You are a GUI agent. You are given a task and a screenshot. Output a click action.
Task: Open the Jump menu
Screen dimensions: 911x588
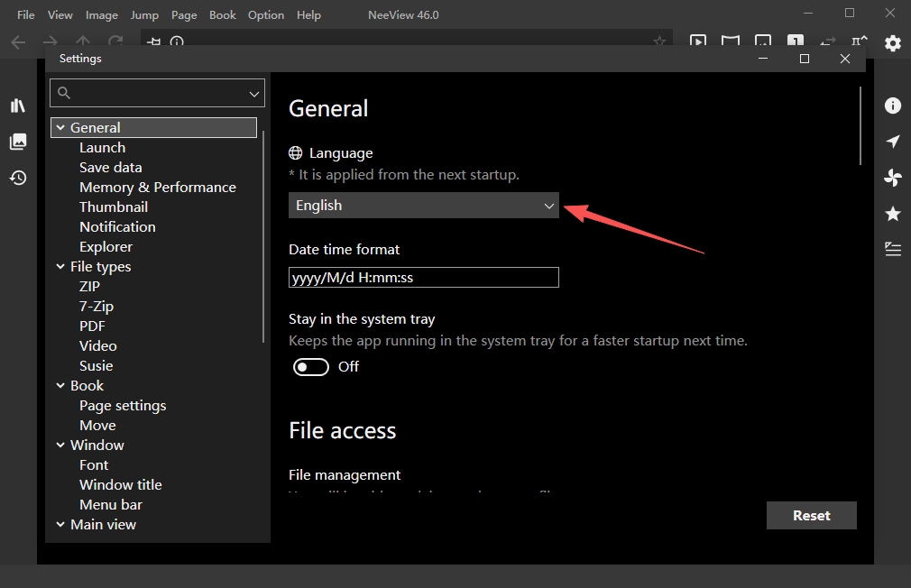tap(144, 15)
